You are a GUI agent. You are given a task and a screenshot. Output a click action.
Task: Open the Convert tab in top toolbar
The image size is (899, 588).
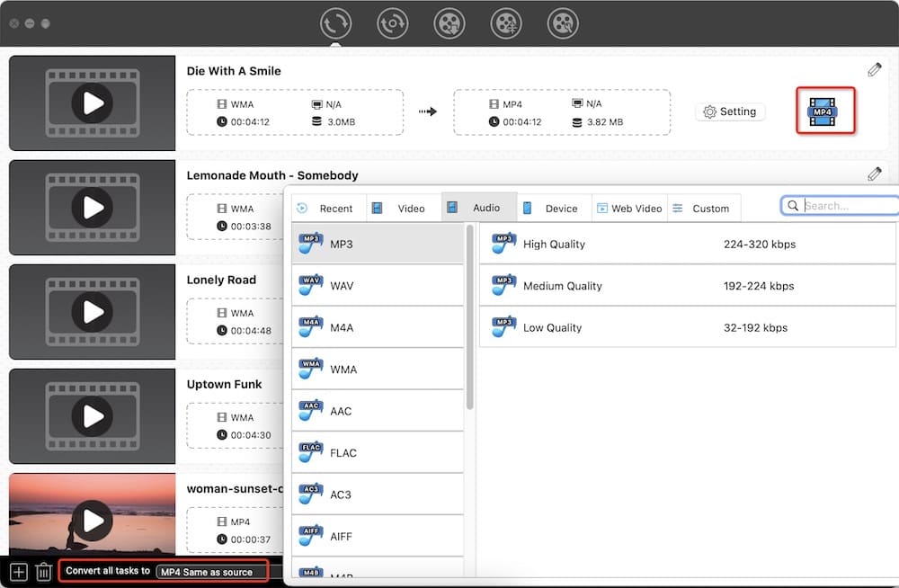point(335,23)
